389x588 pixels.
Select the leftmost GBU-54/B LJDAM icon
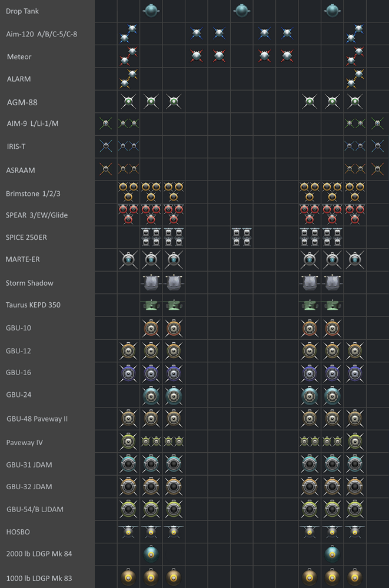pyautogui.click(x=128, y=509)
